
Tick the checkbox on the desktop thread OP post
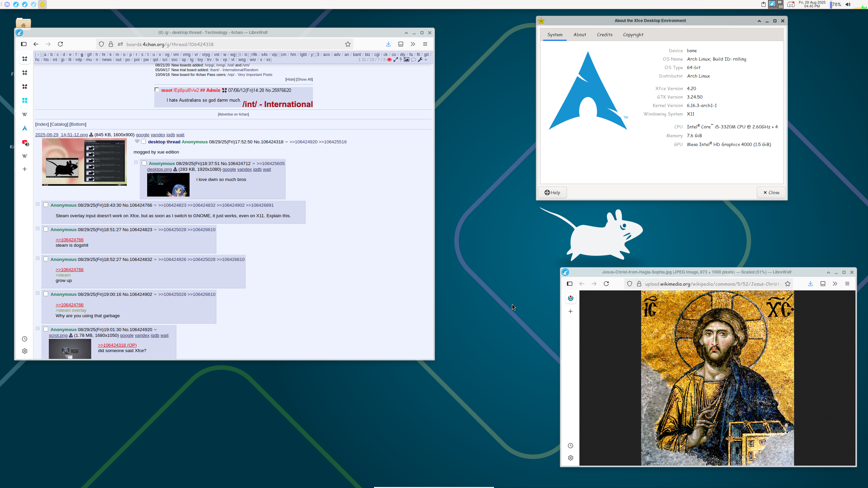point(144,141)
